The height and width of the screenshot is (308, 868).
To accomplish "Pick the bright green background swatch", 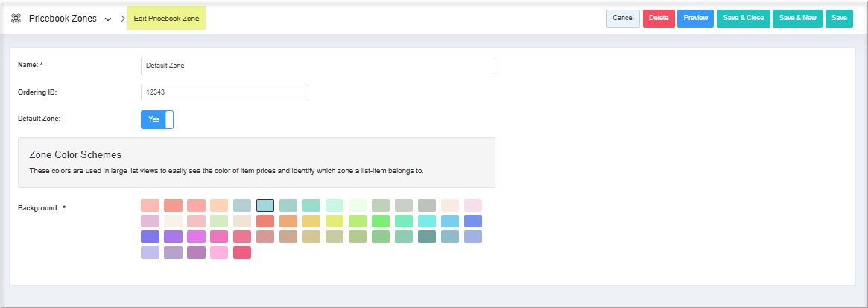I will click(x=381, y=221).
